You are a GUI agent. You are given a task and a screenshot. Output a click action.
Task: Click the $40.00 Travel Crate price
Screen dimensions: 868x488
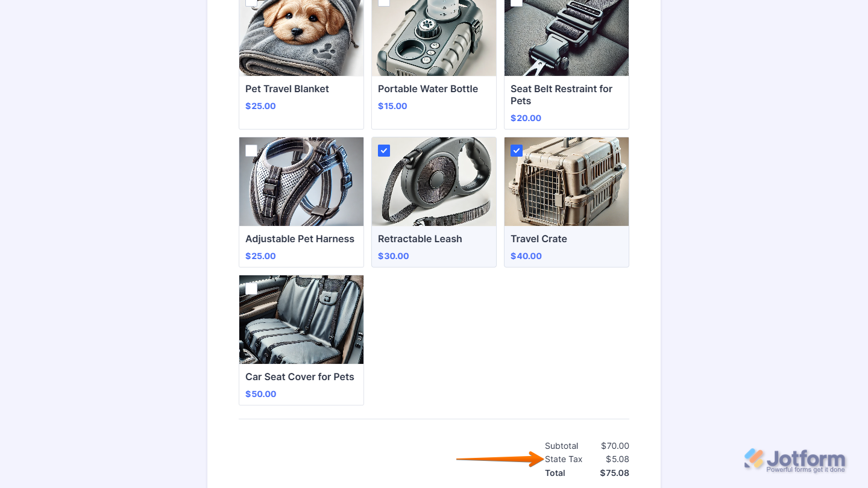(526, 256)
